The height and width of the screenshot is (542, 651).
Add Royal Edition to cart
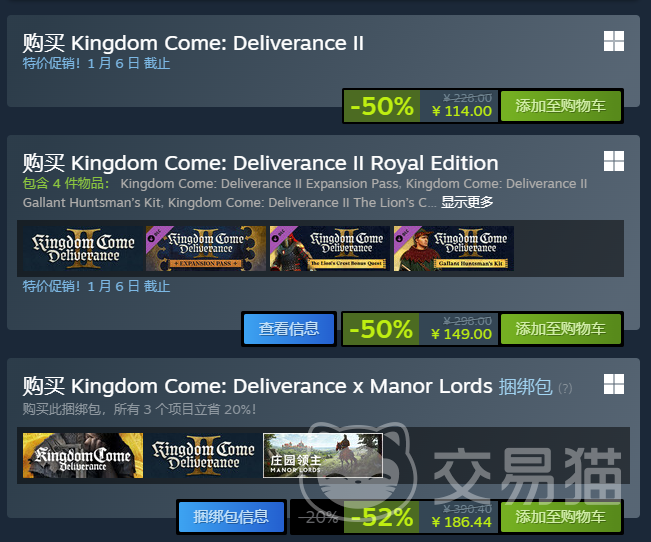point(560,329)
